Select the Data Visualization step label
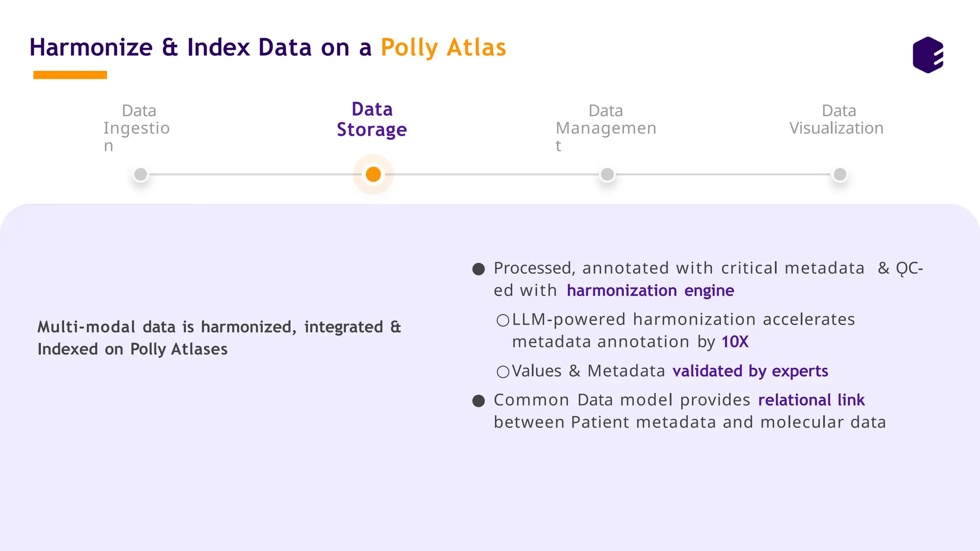The width and height of the screenshot is (980, 551). click(836, 120)
